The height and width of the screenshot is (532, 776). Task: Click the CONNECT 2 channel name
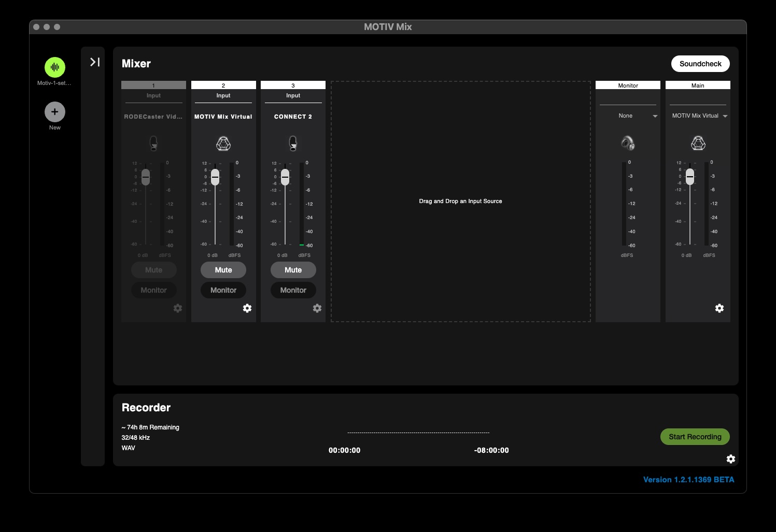(293, 117)
